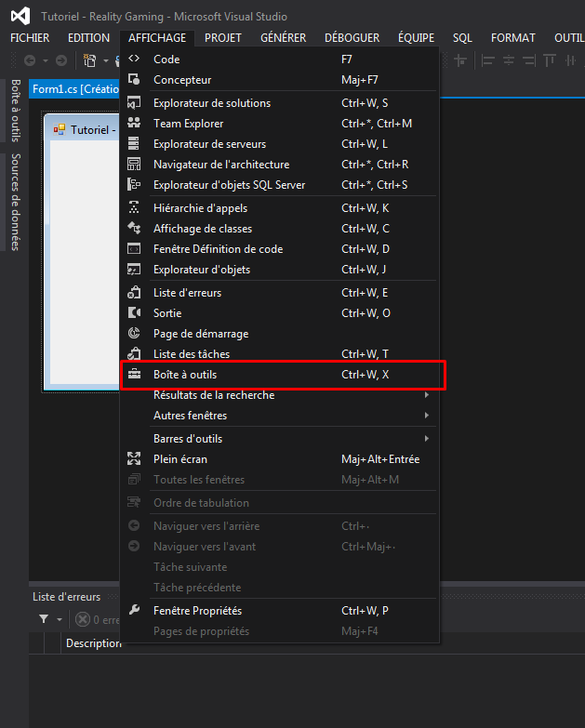Click the Navigateur de l'architecture icon
Viewport: 585px width, 728px height.
(134, 164)
